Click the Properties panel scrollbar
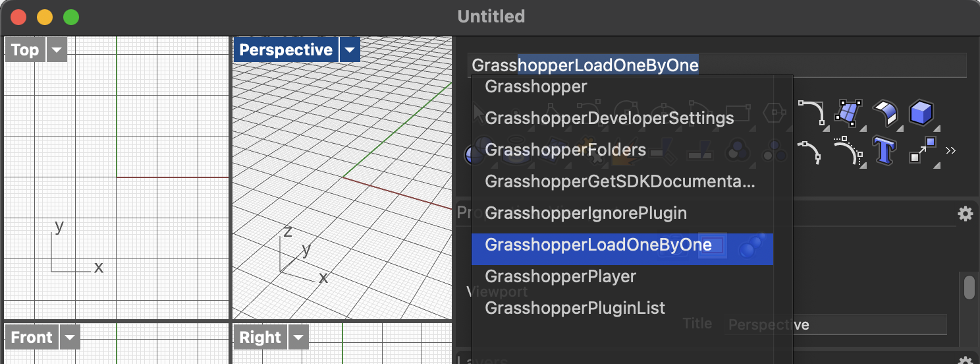 (969, 288)
